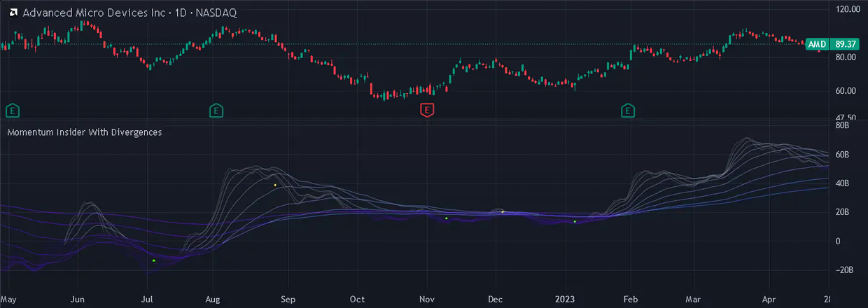
Task: Click the green divergence dot near November
Action: coord(446,218)
